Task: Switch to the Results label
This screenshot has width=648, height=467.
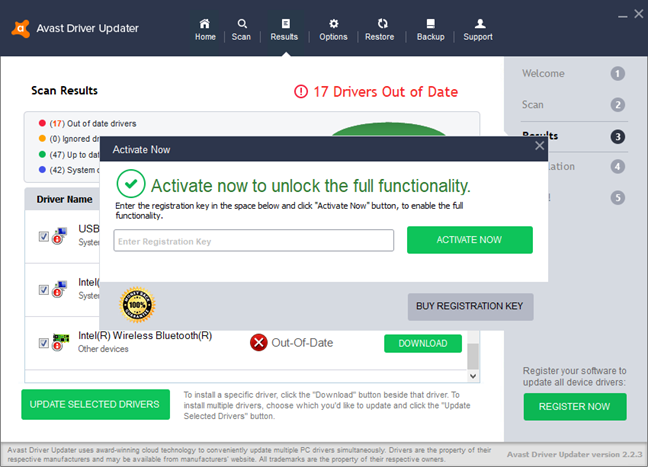Action: click(x=284, y=37)
